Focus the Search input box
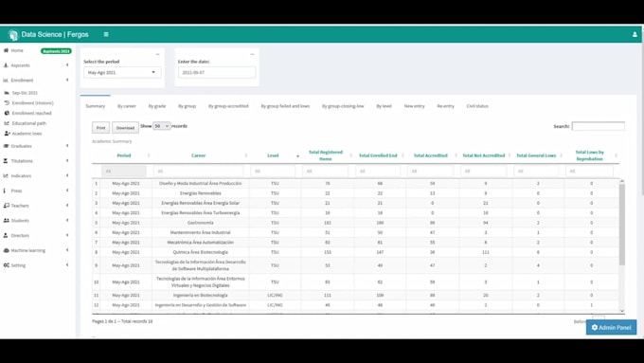This screenshot has width=644, height=363. [x=599, y=126]
